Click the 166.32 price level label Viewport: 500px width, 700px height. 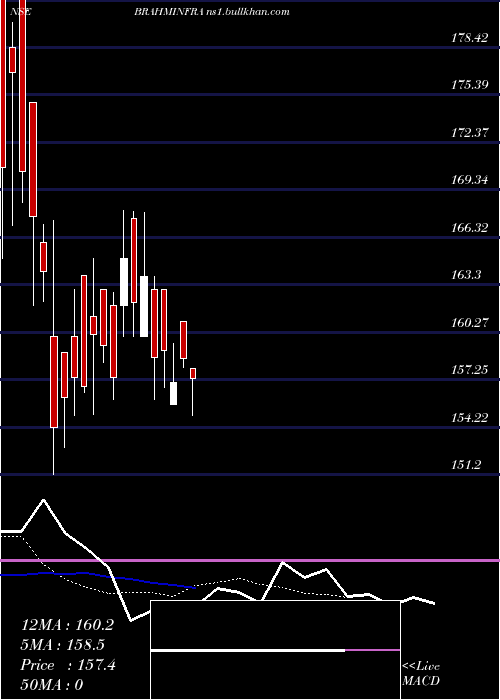tap(469, 228)
